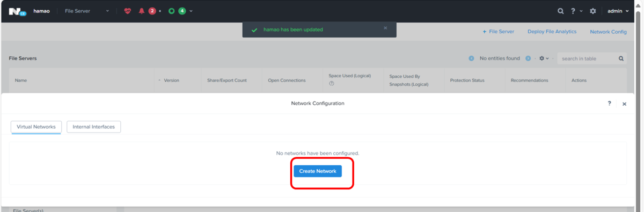
Task: Click the 'No entities found' label
Action: pos(500,59)
